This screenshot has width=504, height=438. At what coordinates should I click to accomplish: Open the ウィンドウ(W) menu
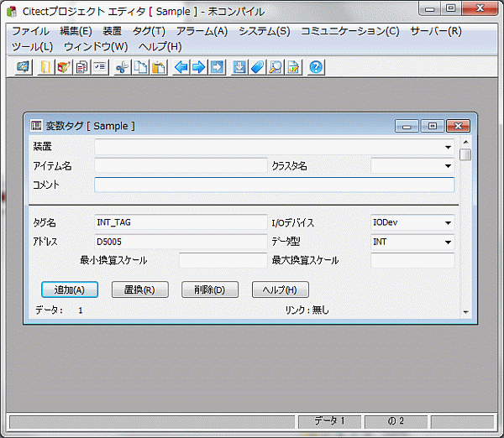coord(96,47)
